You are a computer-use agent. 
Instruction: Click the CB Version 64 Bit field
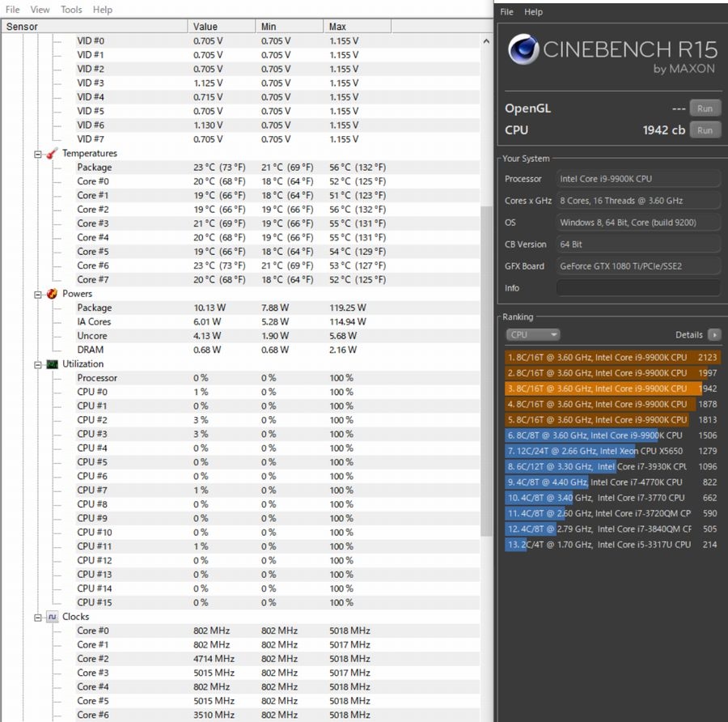click(638, 244)
